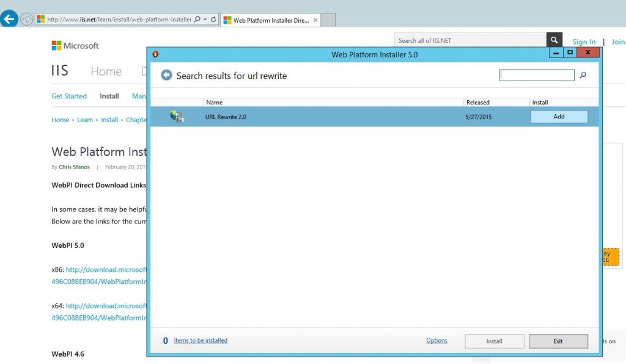Focus the Web Platform Installer search box
Image resolution: width=626 pixels, height=364 pixels.
pos(537,75)
